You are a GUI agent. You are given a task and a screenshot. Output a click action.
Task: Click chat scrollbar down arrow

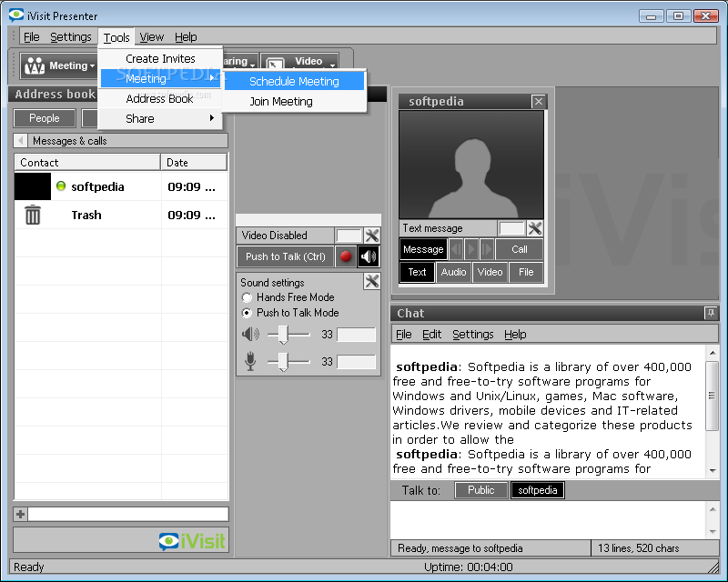(713, 471)
